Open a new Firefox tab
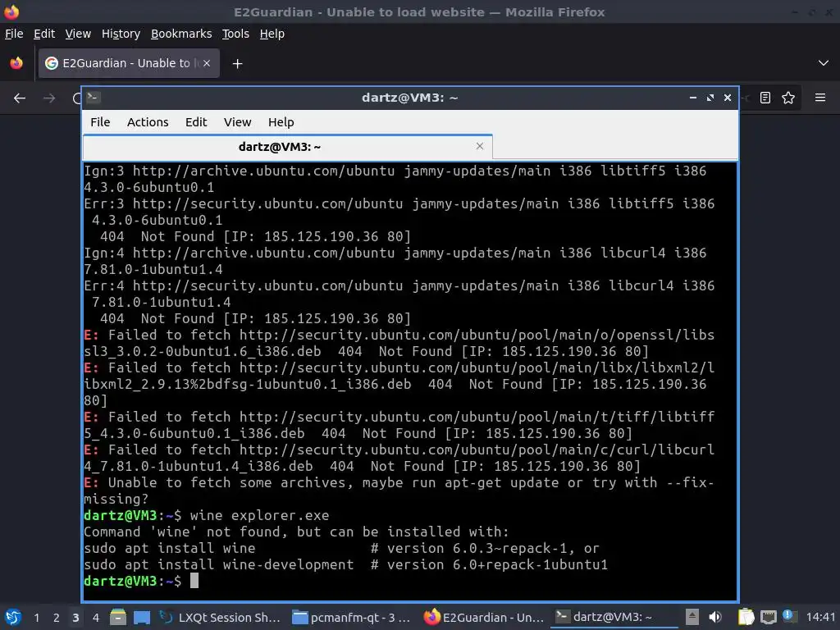This screenshot has width=840, height=630. [x=237, y=64]
